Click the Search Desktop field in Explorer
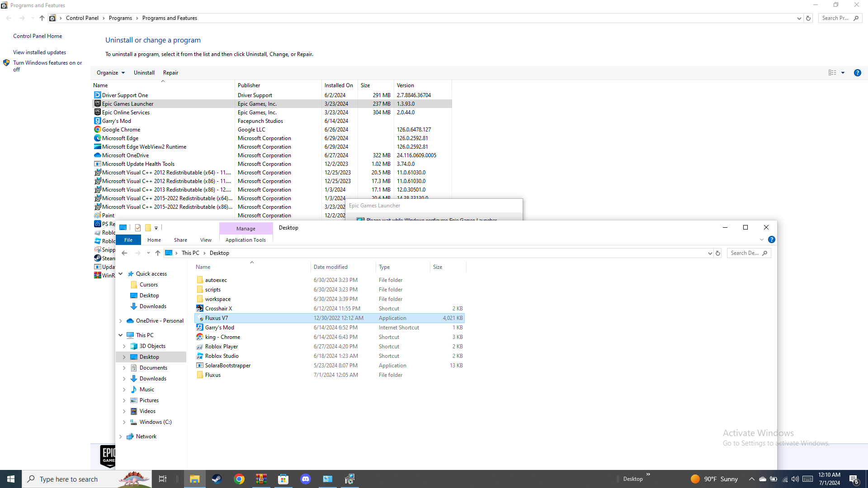 [x=749, y=253]
